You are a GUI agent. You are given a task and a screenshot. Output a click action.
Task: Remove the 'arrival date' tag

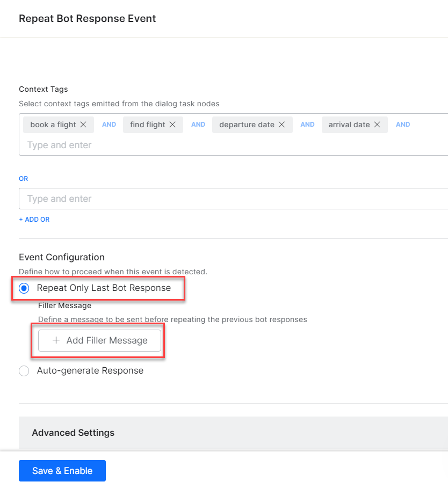[377, 125]
